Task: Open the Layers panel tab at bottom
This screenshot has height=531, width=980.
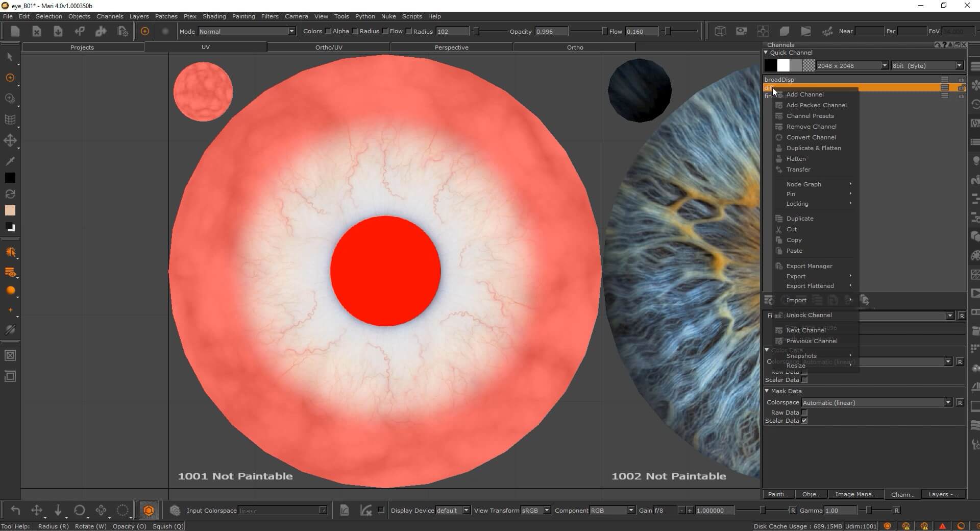Action: [x=943, y=494]
